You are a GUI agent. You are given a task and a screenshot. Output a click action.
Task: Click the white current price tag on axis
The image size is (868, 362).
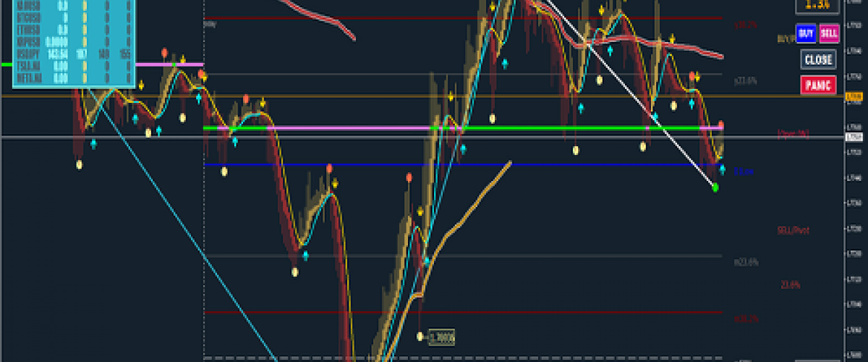pyautogui.click(x=854, y=137)
